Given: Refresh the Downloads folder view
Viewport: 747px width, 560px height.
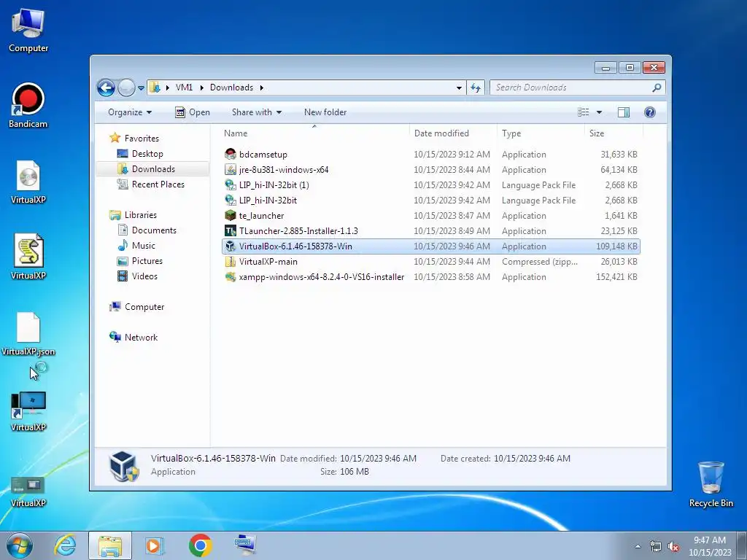Looking at the screenshot, I should click(x=476, y=87).
